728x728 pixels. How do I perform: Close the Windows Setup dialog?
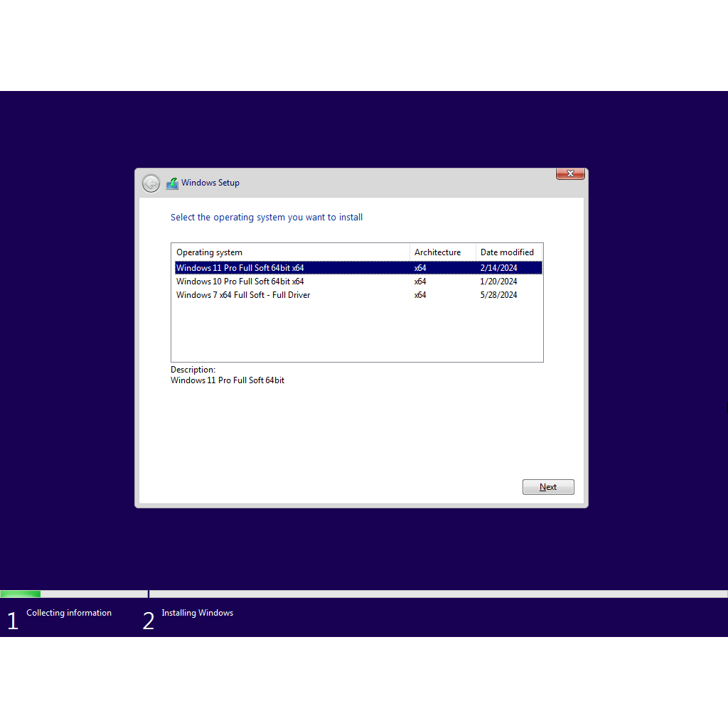click(x=570, y=174)
